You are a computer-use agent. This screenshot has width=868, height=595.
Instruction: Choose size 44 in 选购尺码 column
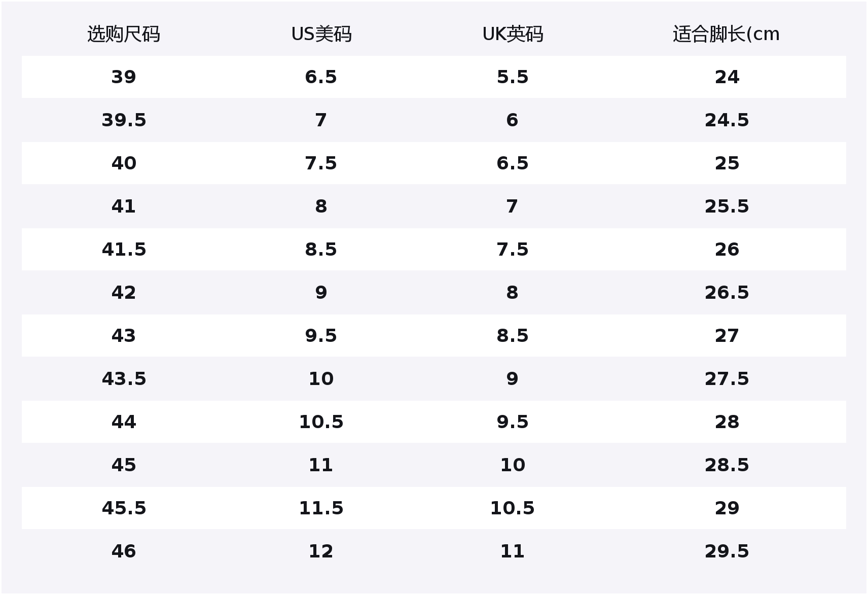[124, 422]
